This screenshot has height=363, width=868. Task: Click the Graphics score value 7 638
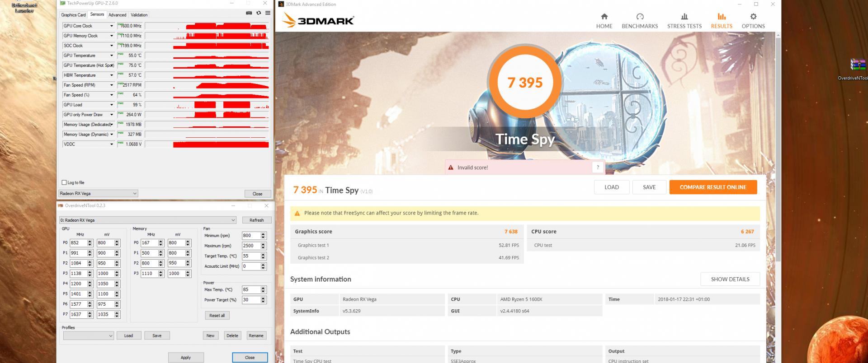pos(511,232)
